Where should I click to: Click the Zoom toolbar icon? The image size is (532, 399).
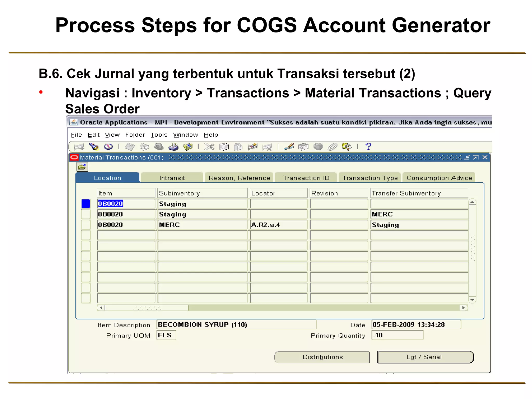[303, 147]
